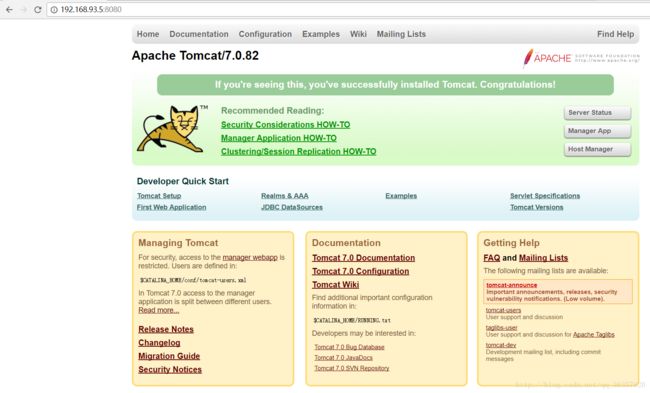This screenshot has width=650, height=393.
Task: Open the manager webapp link
Action: pyautogui.click(x=250, y=257)
